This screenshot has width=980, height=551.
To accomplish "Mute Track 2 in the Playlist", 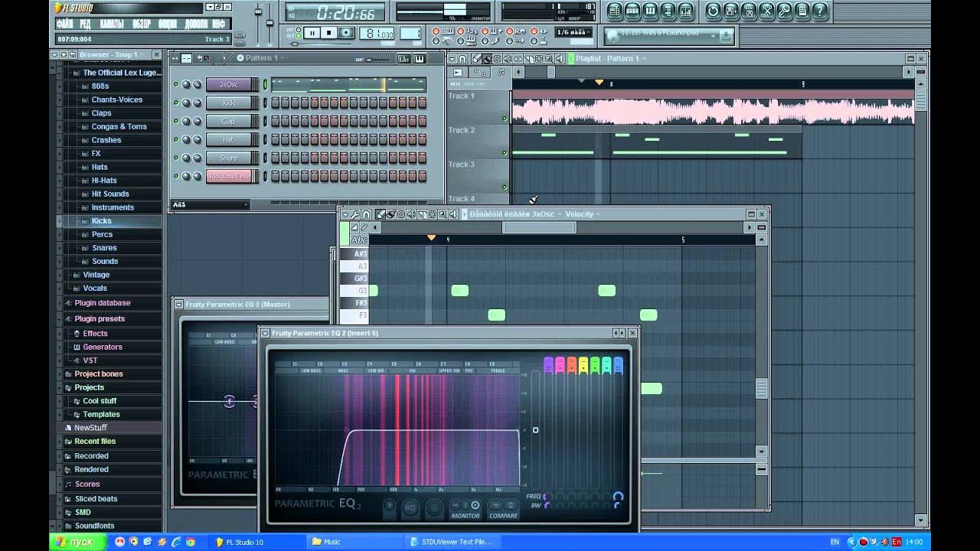I will (x=505, y=153).
